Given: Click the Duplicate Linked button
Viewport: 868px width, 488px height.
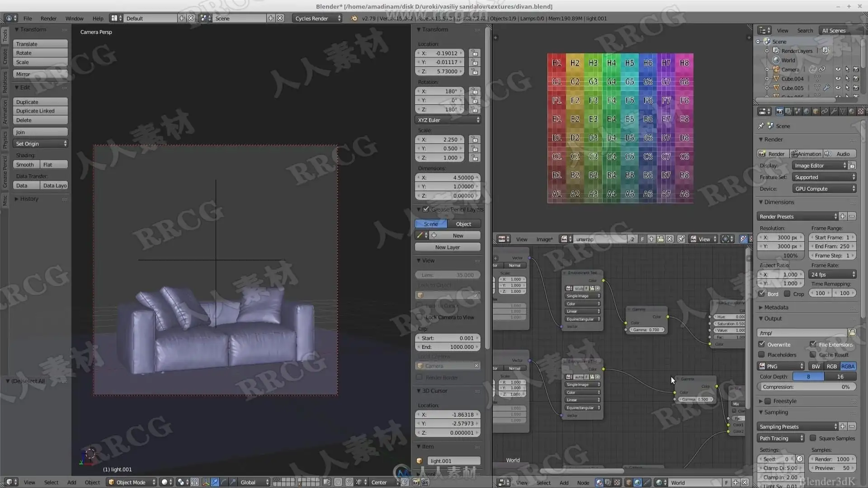Looking at the screenshot, I should point(40,111).
